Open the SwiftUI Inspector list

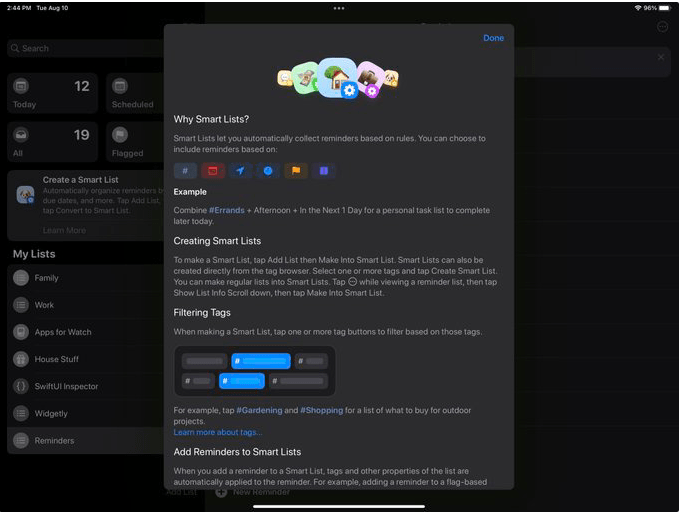(x=68, y=386)
